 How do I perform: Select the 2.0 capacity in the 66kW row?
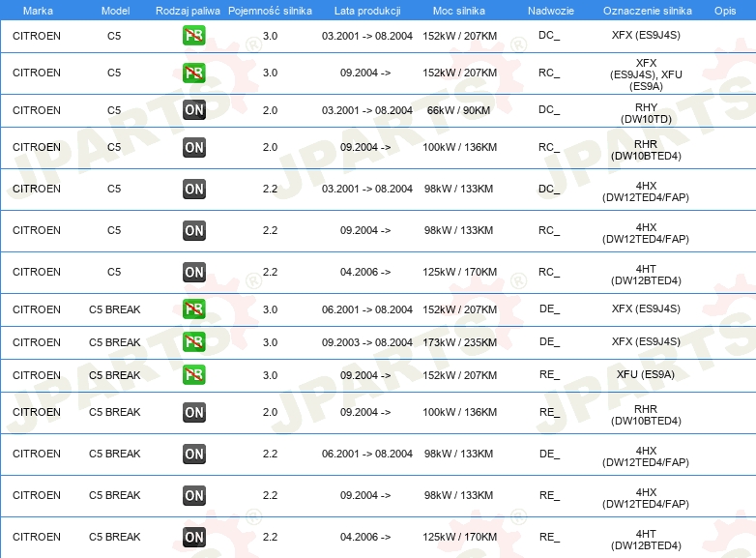[x=270, y=110]
